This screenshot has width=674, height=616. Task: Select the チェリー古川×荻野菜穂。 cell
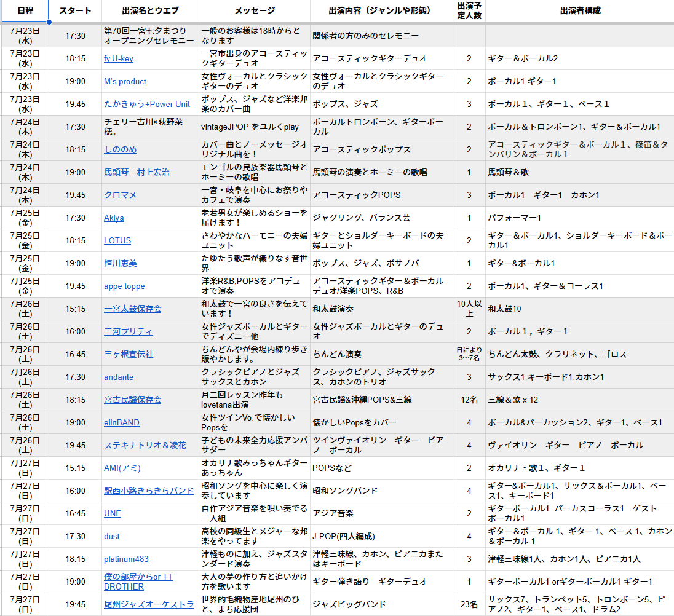point(151,127)
